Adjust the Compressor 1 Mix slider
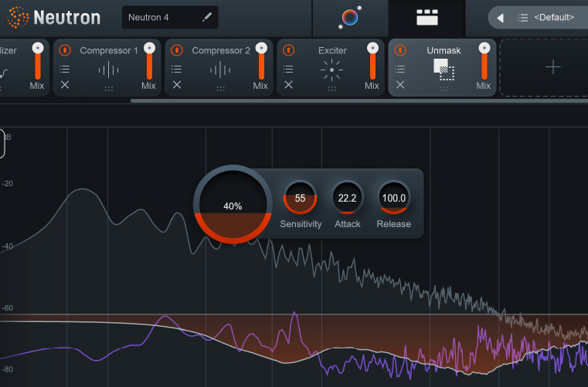This screenshot has height=387, width=588. click(149, 61)
